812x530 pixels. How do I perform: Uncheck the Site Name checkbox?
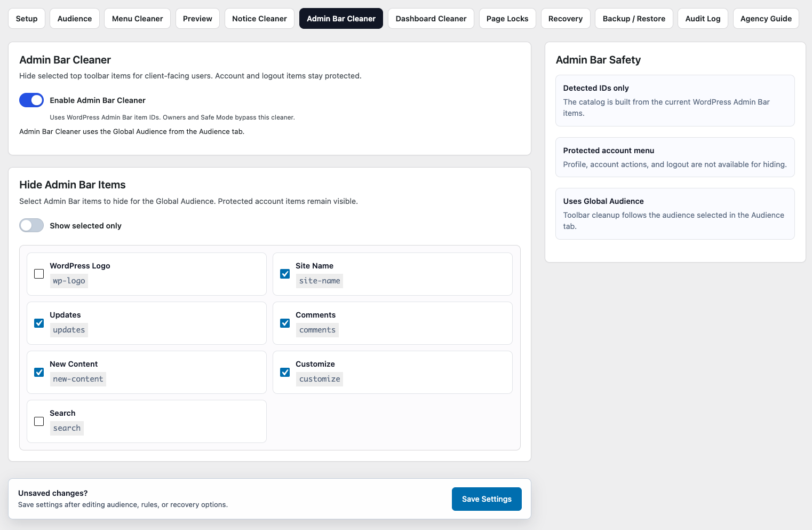(x=285, y=274)
